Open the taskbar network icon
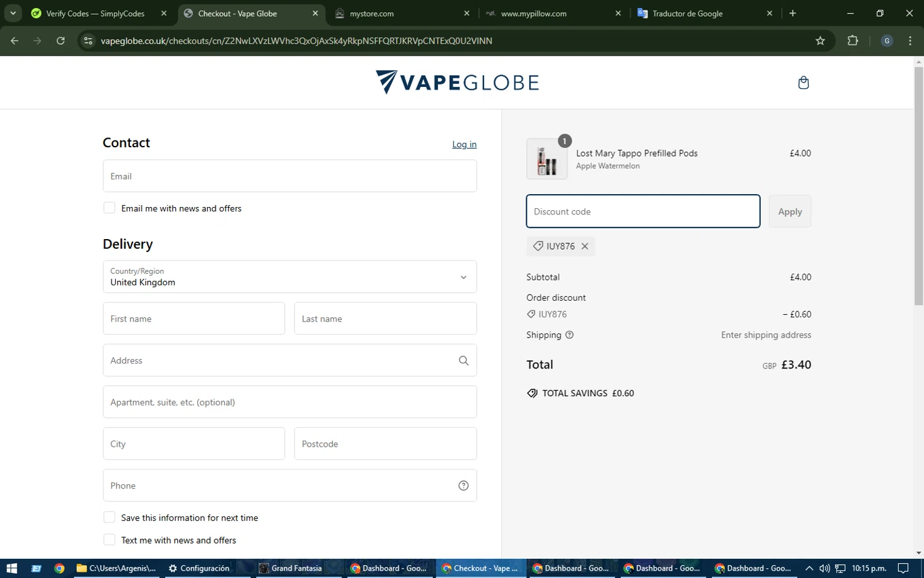This screenshot has height=578, width=924. (840, 568)
